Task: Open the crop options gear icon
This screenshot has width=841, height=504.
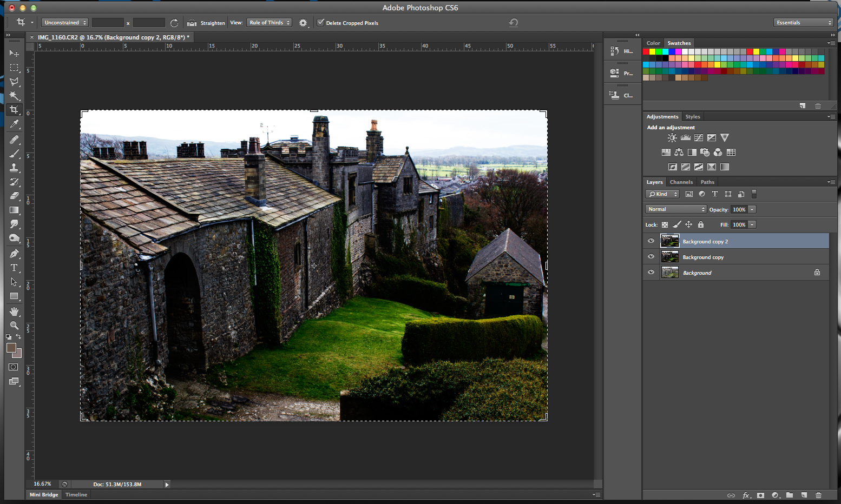Action: (303, 23)
